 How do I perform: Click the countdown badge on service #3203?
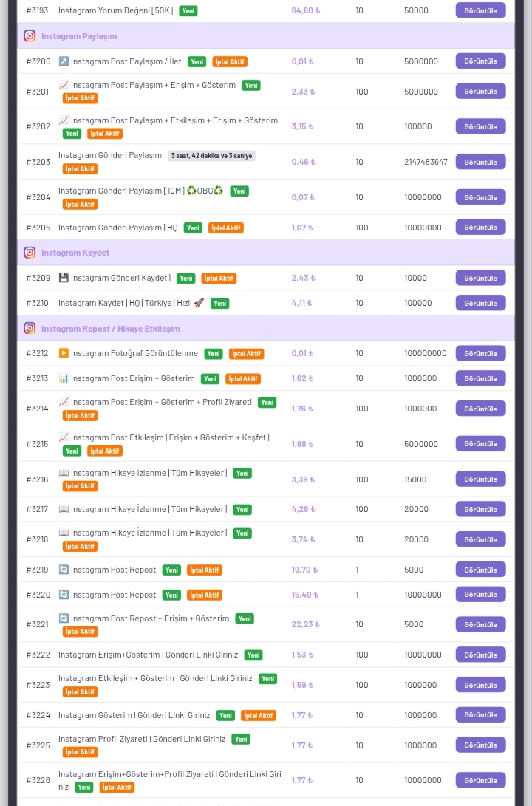[211, 156]
